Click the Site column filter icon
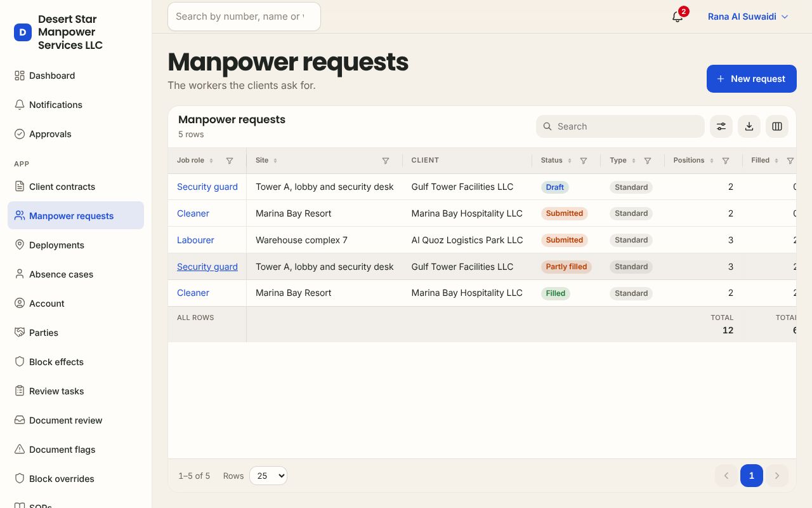This screenshot has width=812, height=508. point(386,161)
